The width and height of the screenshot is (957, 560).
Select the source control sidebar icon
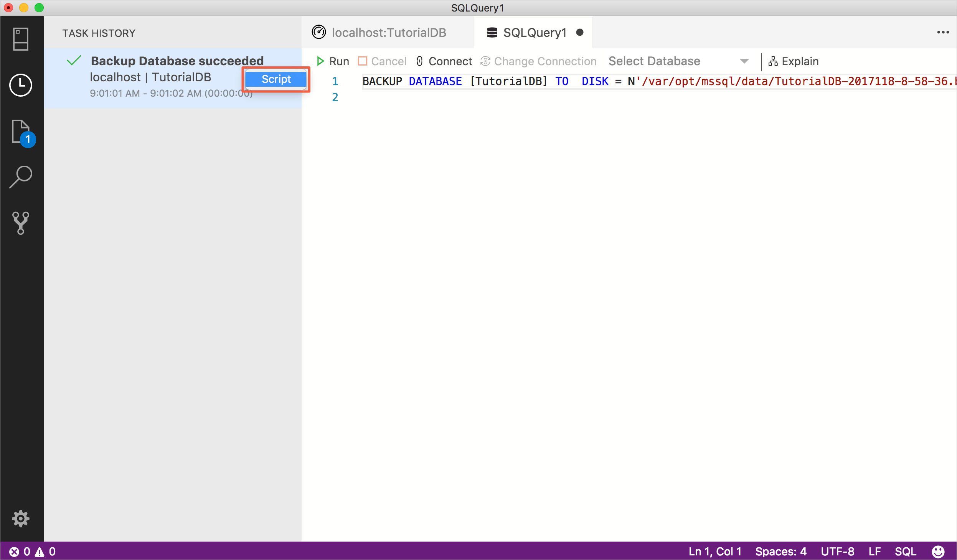[20, 223]
